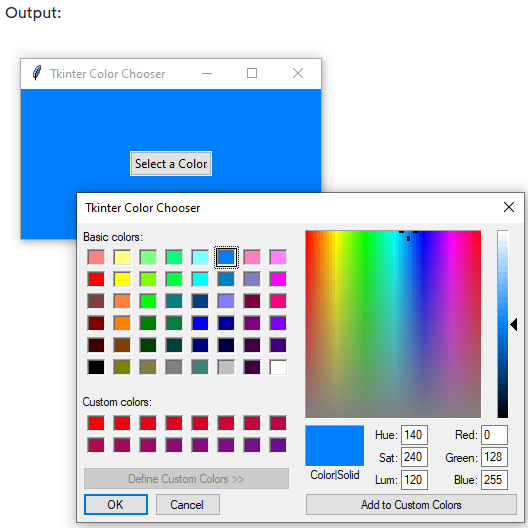Click the luminosity gradient bar

(503, 324)
